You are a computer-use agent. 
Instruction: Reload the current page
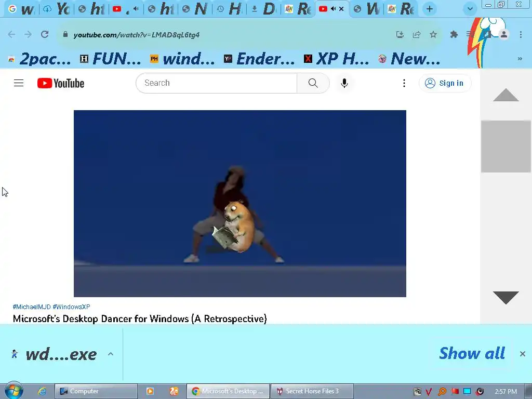click(x=45, y=35)
